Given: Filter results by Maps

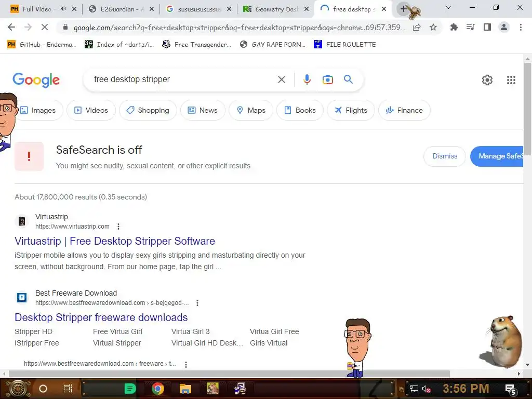Looking at the screenshot, I should point(251,110).
